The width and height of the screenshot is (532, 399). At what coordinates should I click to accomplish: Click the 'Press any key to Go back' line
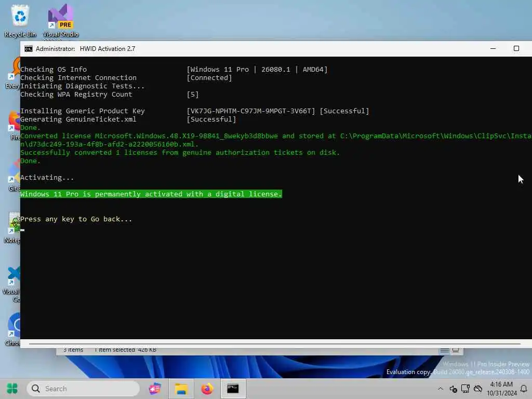(x=76, y=219)
